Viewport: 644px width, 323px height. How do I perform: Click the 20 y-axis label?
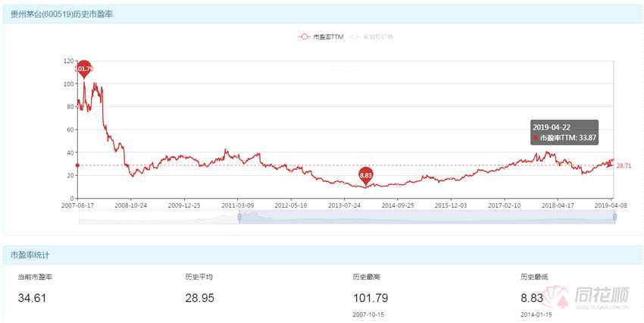(70, 175)
